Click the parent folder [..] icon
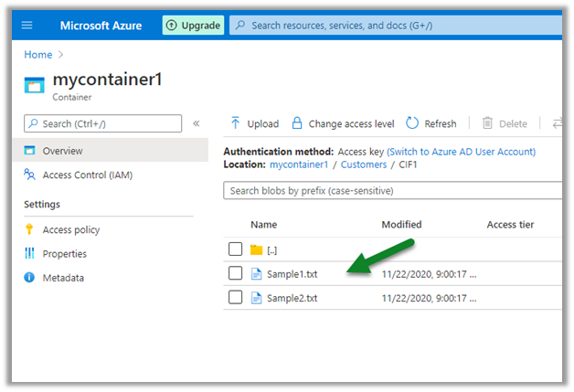 click(x=257, y=249)
